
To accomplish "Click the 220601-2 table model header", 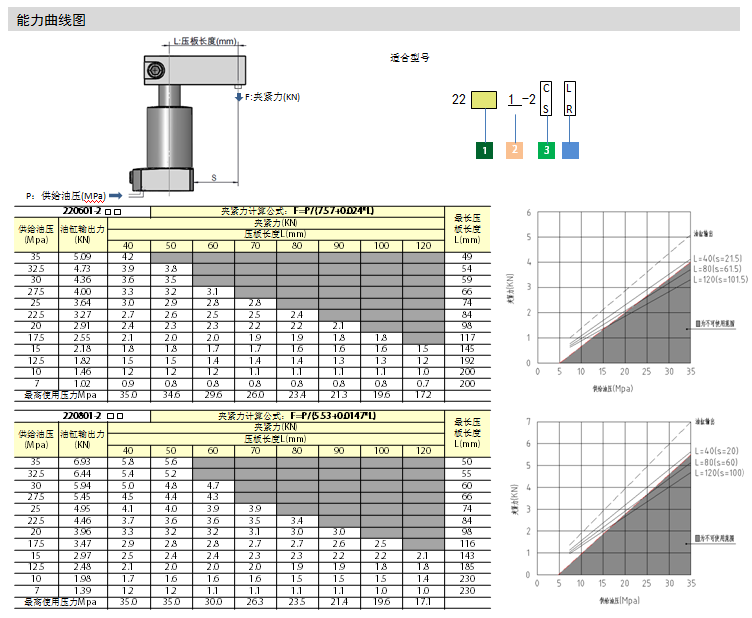I will [x=92, y=212].
